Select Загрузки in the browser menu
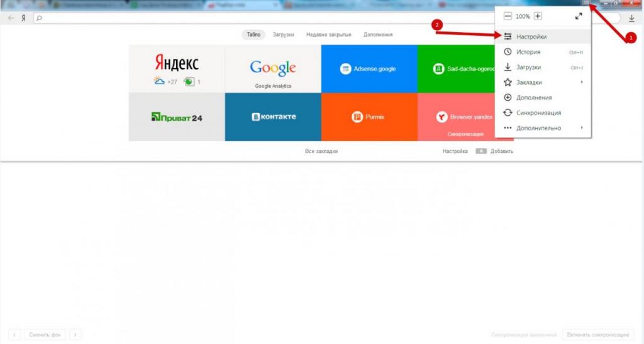This screenshot has height=344, width=644. point(543,67)
